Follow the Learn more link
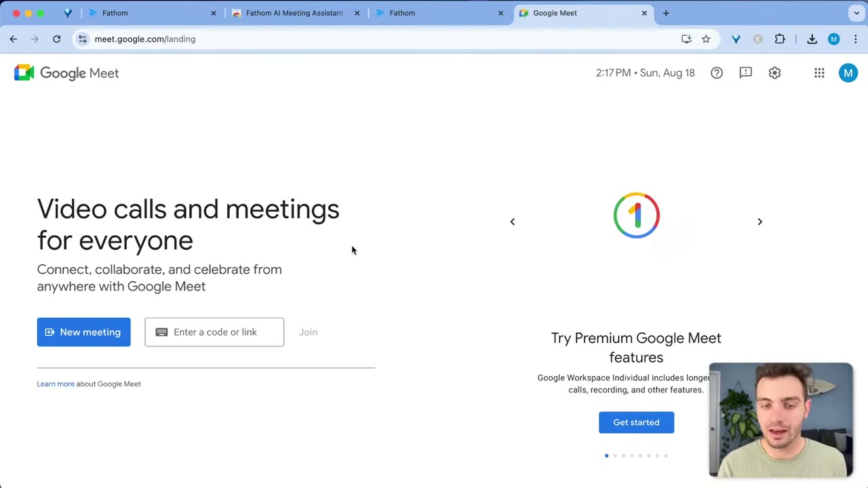Viewport: 868px width, 488px height. point(56,384)
